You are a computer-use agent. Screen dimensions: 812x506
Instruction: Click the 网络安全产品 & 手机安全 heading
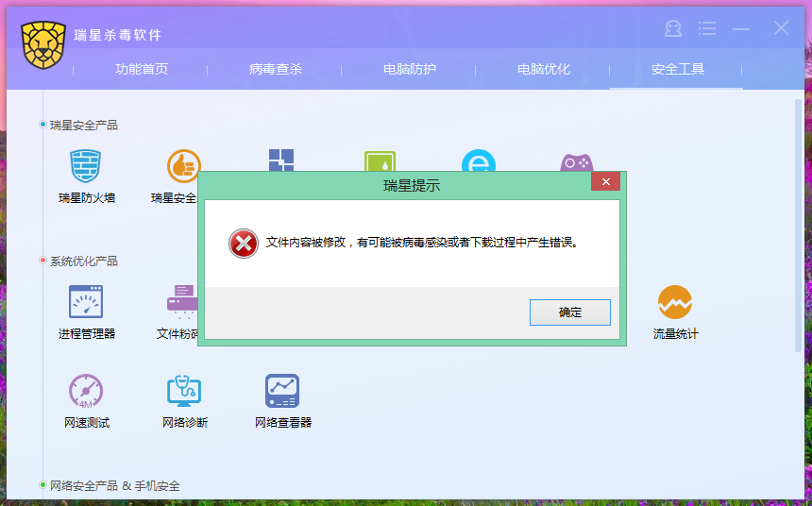(115, 486)
